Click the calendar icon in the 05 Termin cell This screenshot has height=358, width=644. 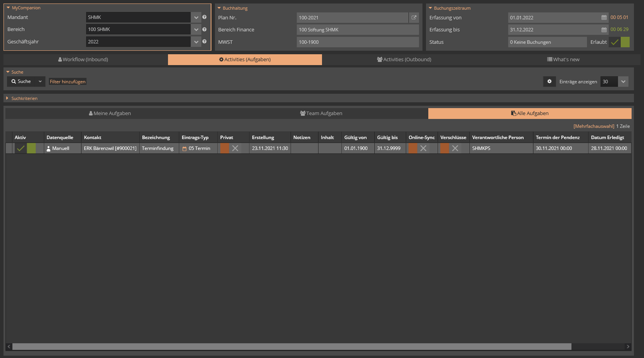(185, 148)
